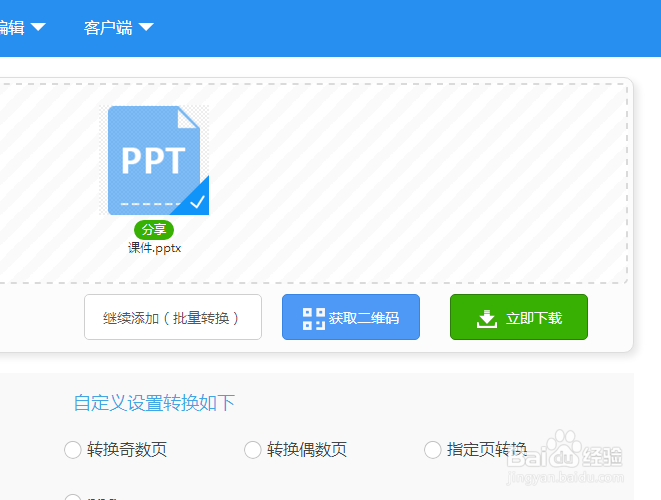
Task: Expand the 编辑 menu arrow
Action: [38, 27]
